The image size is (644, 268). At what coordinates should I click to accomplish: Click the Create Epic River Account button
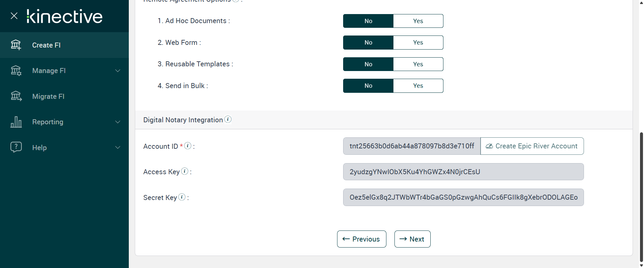point(532,146)
